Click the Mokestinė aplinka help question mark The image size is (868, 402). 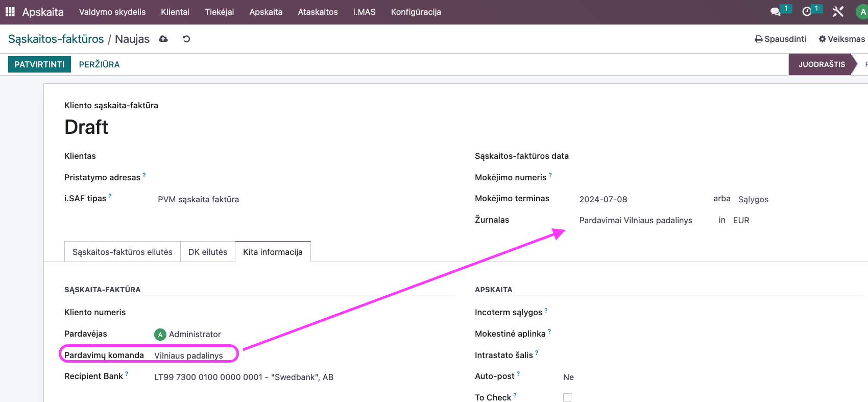(549, 332)
